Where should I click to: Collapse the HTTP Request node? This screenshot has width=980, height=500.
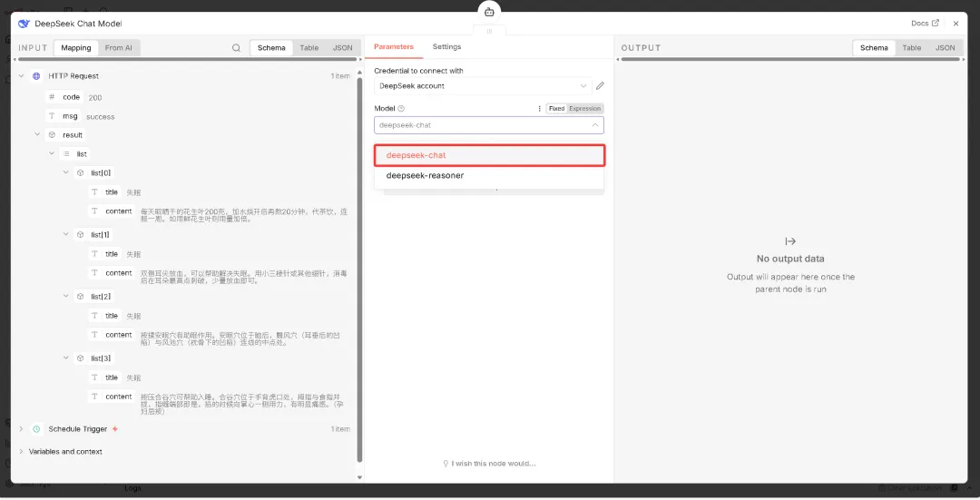tap(21, 75)
